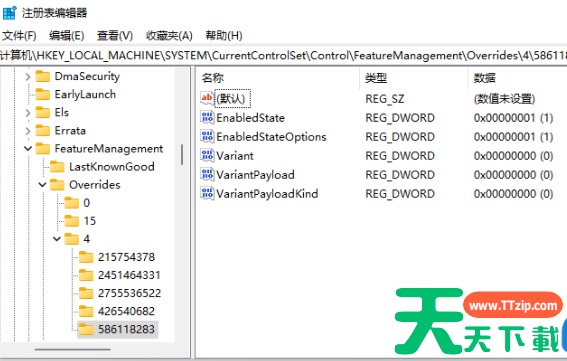Click the Els folder icon
The width and height of the screenshot is (567, 361).
[43, 112]
